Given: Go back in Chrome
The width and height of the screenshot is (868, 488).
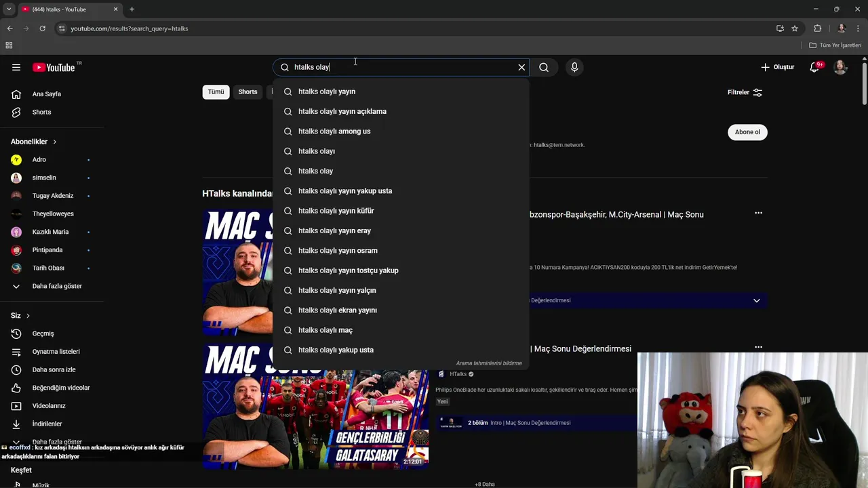Looking at the screenshot, I should coord(9,28).
